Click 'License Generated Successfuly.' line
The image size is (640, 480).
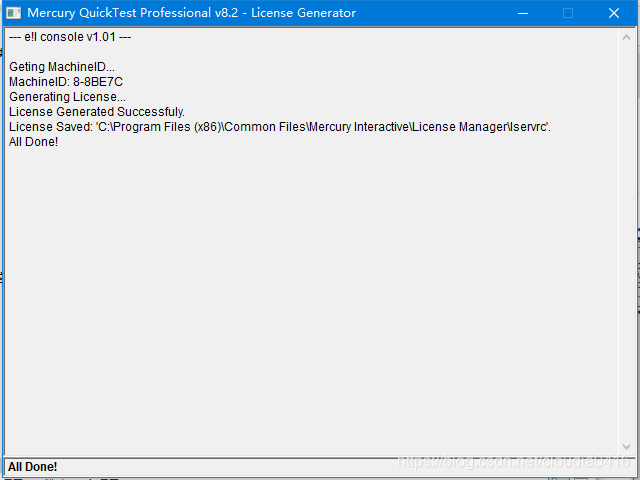97,112
